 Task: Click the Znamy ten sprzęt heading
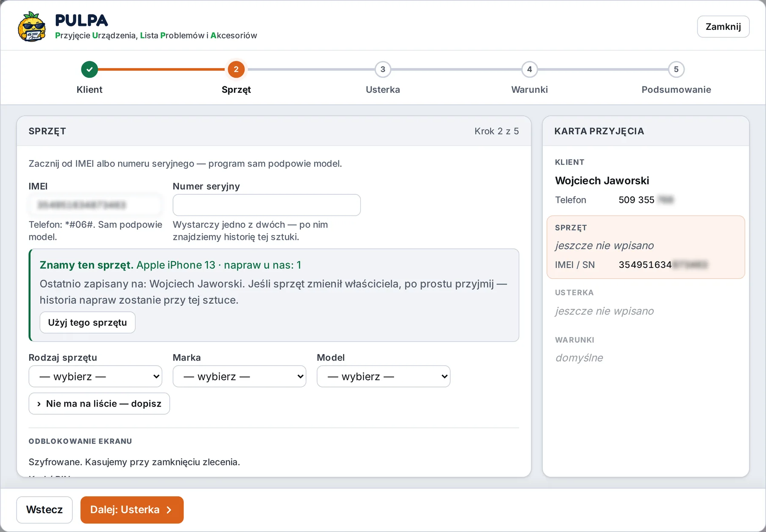(86, 265)
